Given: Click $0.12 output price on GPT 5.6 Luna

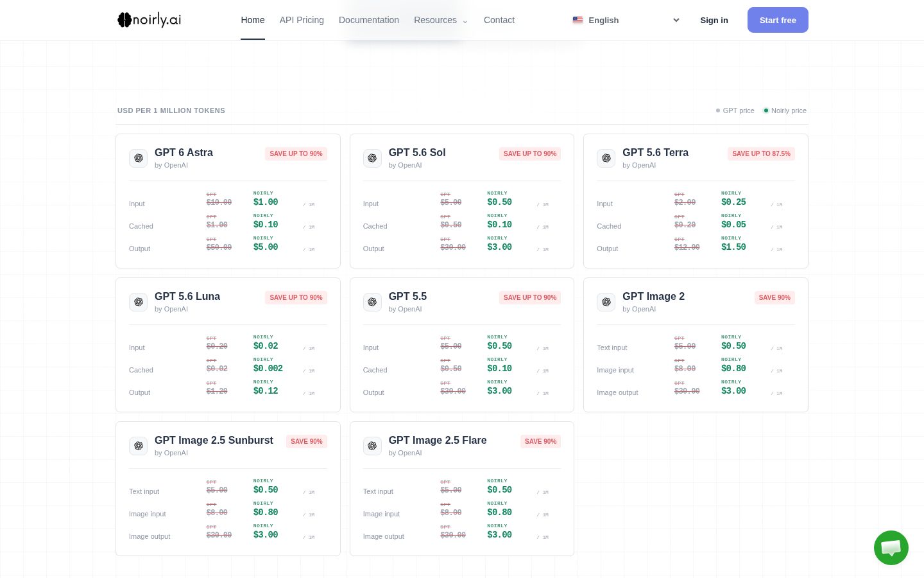Looking at the screenshot, I should click(x=266, y=390).
